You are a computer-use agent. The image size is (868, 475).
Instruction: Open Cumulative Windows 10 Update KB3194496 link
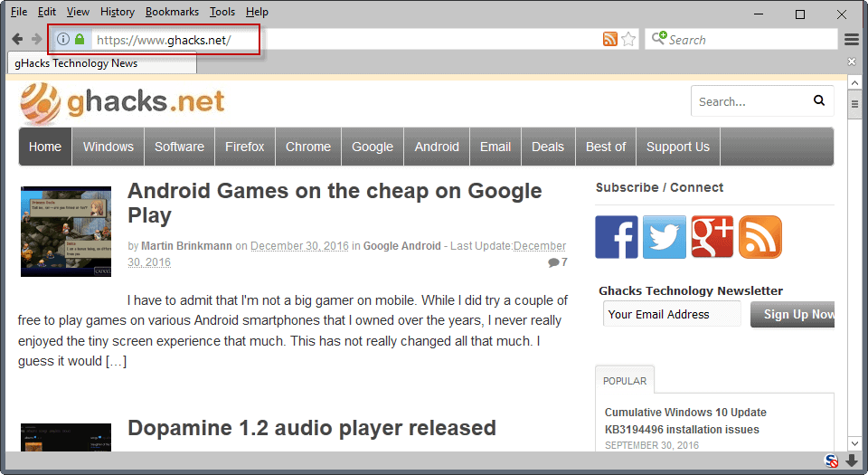click(x=686, y=421)
